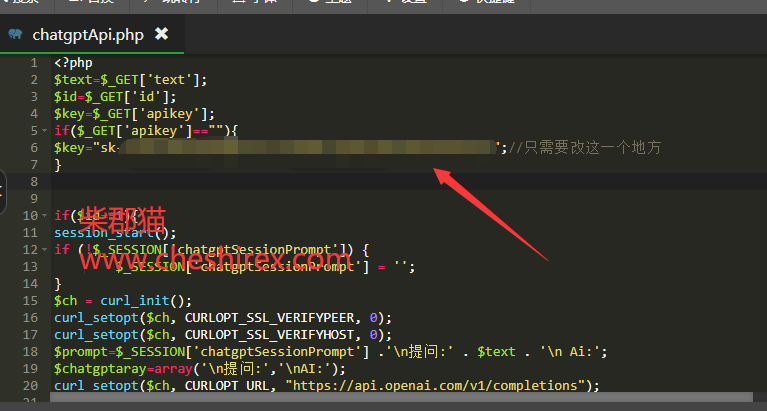Click the api.openai.com URL string
This screenshot has width=767, height=411.
click(x=435, y=386)
